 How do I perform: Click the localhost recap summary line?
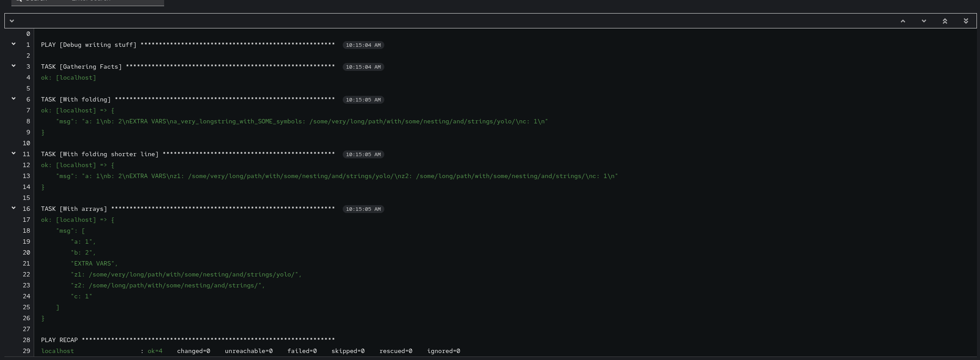click(250, 351)
